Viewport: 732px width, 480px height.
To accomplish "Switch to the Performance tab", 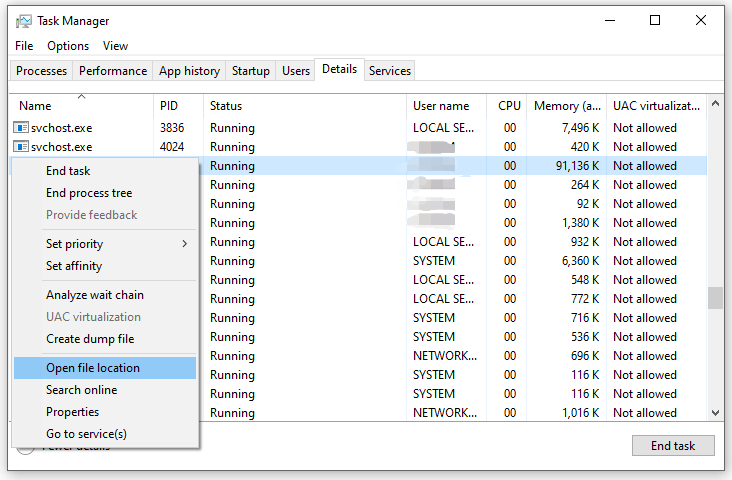I will click(x=113, y=71).
